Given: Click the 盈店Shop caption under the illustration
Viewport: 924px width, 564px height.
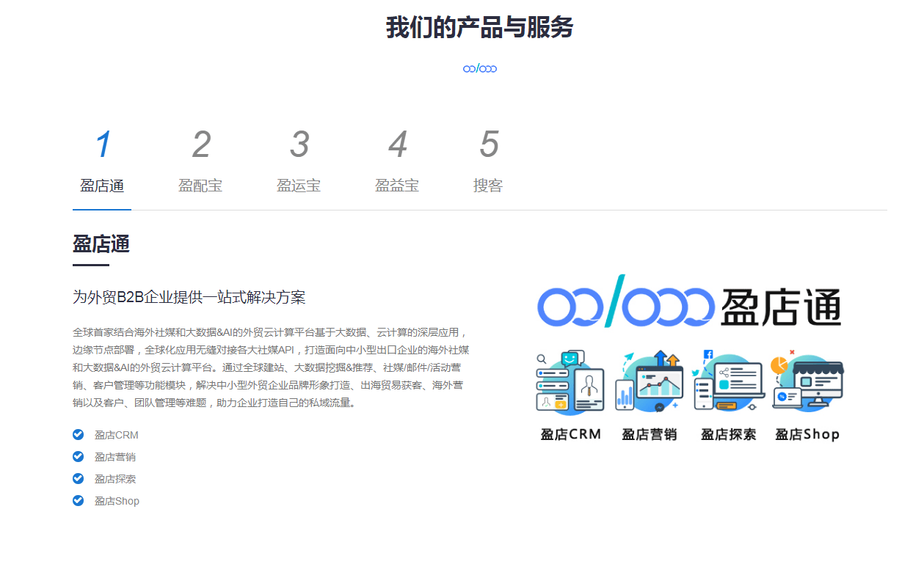Looking at the screenshot, I should (807, 434).
